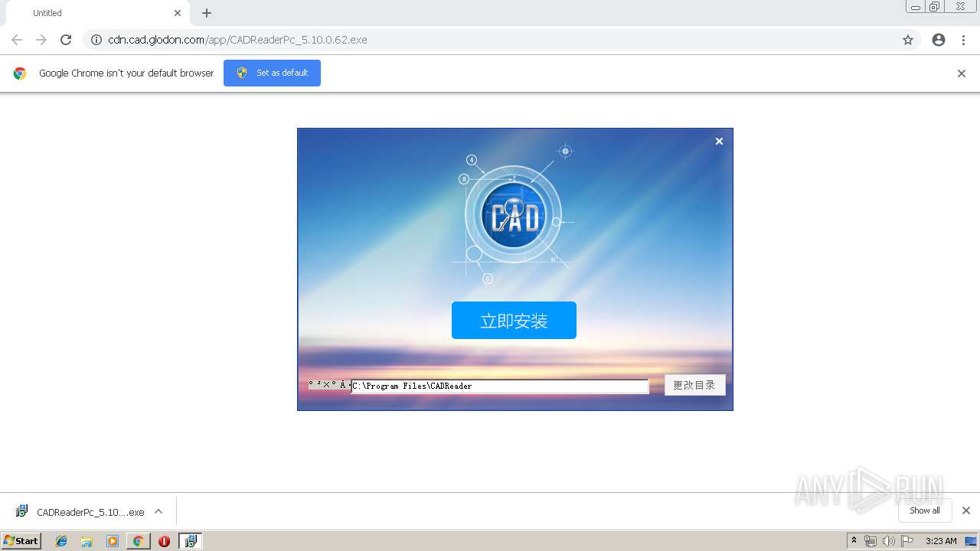Click the Chrome taskbar icon
The width and height of the screenshot is (980, 551).
[138, 541]
